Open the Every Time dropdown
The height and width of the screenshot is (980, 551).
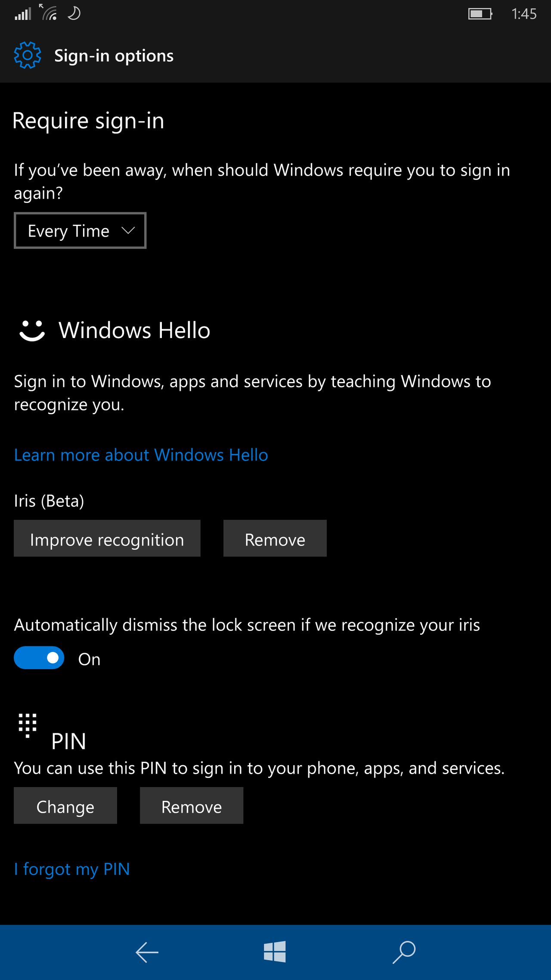[80, 230]
